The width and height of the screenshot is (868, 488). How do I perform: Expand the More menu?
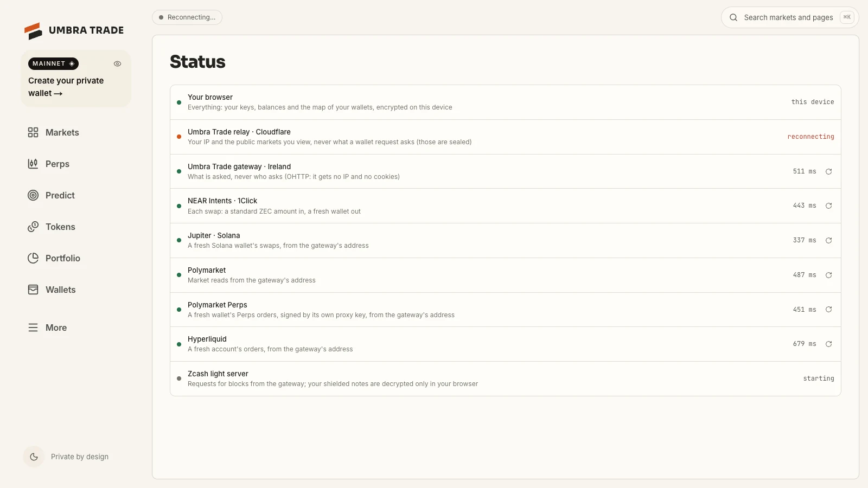click(x=76, y=328)
